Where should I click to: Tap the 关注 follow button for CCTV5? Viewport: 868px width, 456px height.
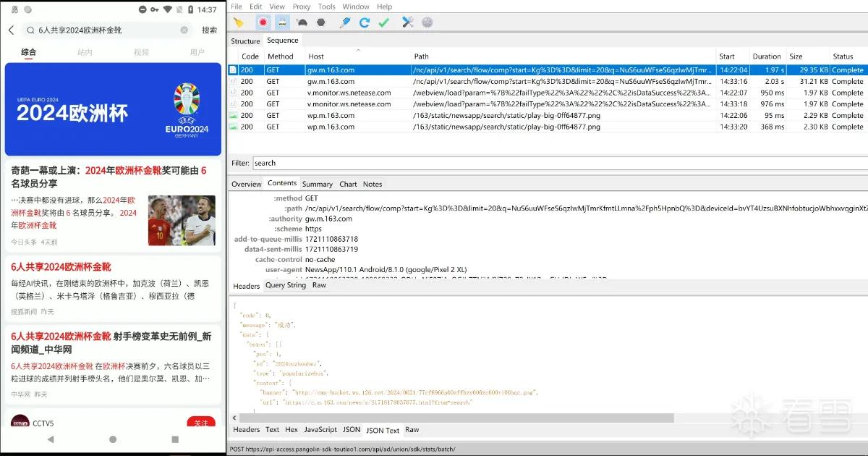(x=201, y=423)
